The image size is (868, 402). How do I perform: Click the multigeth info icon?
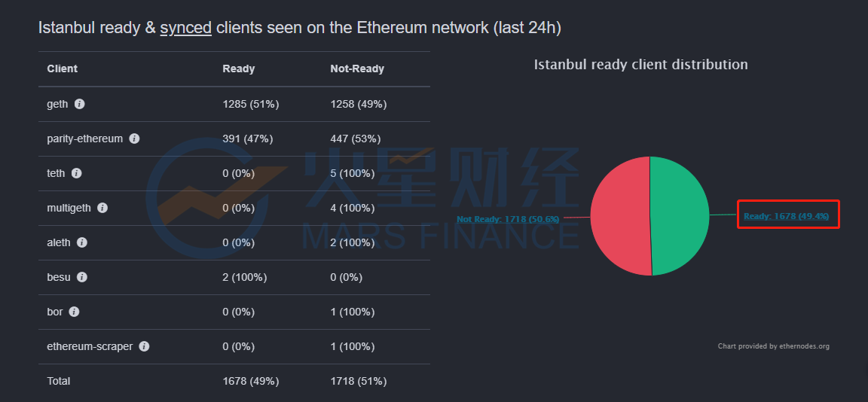102,208
